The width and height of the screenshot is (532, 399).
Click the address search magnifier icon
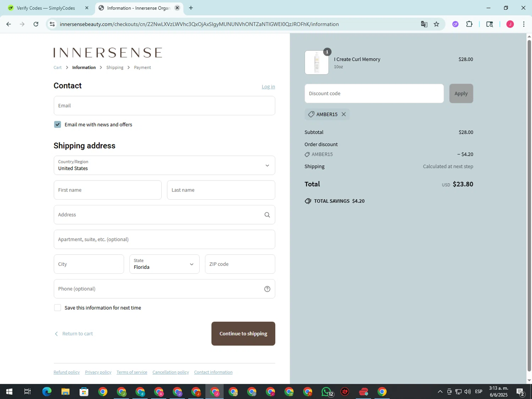267,215
